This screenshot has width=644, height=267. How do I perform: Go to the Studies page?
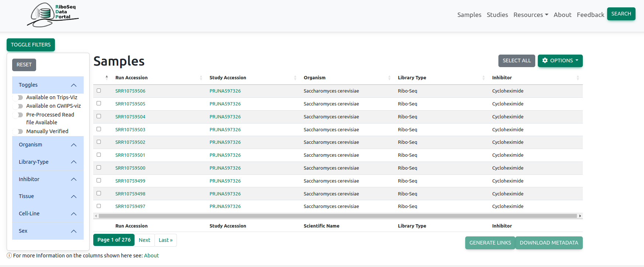497,15
